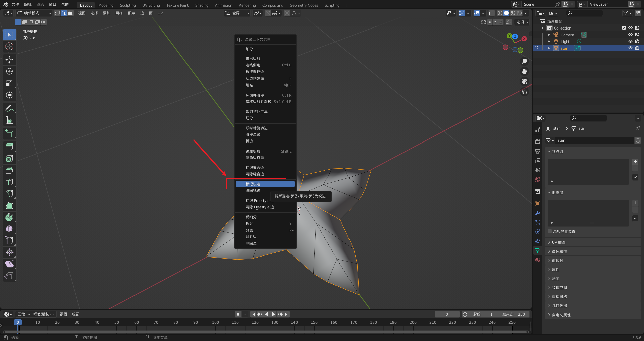This screenshot has height=341, width=644.
Task: Hide the Light object in viewport
Action: coord(630,41)
